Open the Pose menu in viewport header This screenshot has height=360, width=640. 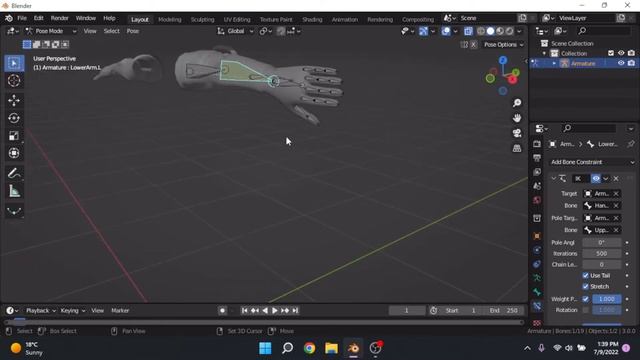click(x=132, y=31)
